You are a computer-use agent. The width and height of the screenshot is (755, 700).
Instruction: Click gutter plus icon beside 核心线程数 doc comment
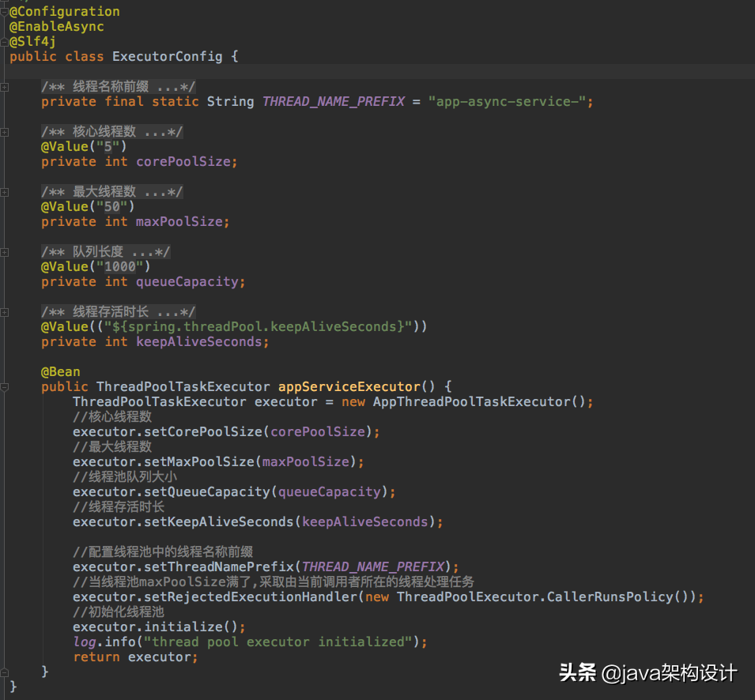[4, 132]
